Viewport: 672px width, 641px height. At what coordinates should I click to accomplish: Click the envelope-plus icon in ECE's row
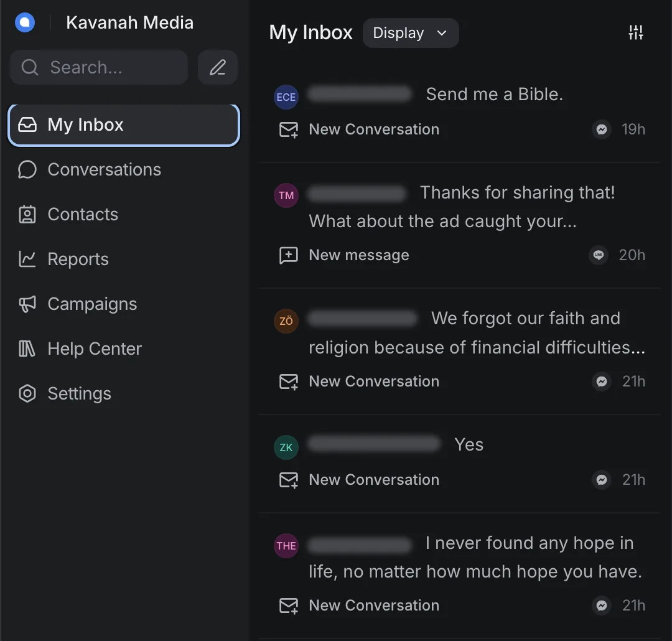[289, 129]
